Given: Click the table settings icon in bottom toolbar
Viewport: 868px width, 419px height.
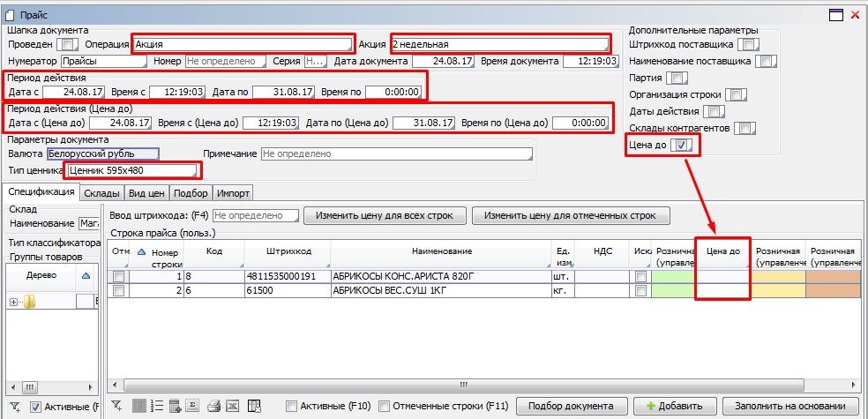Looking at the screenshot, I should click(x=254, y=406).
